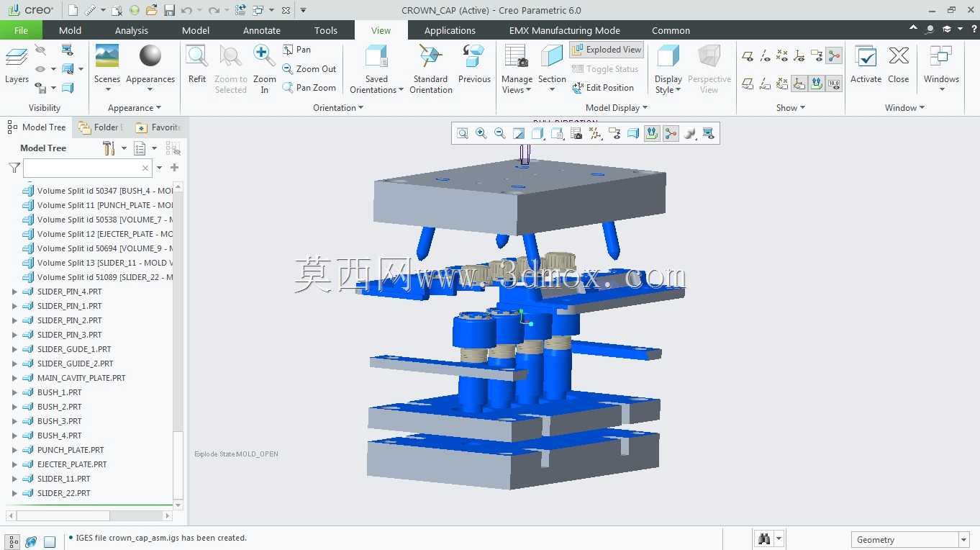Switch to the Analysis tab

[131, 30]
